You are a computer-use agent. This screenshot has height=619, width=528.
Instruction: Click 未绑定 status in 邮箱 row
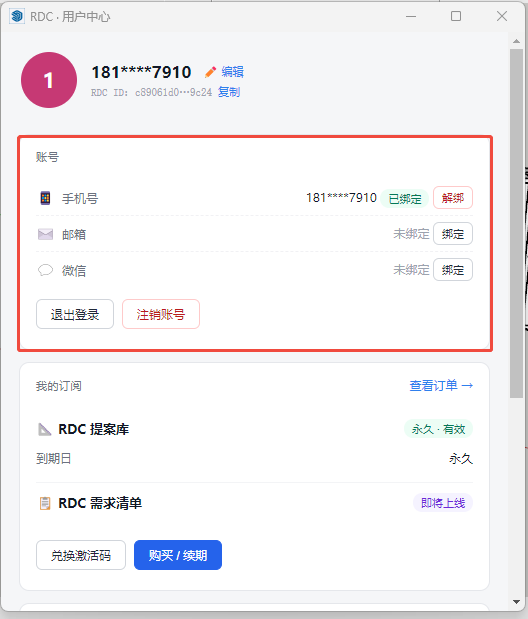pos(411,234)
